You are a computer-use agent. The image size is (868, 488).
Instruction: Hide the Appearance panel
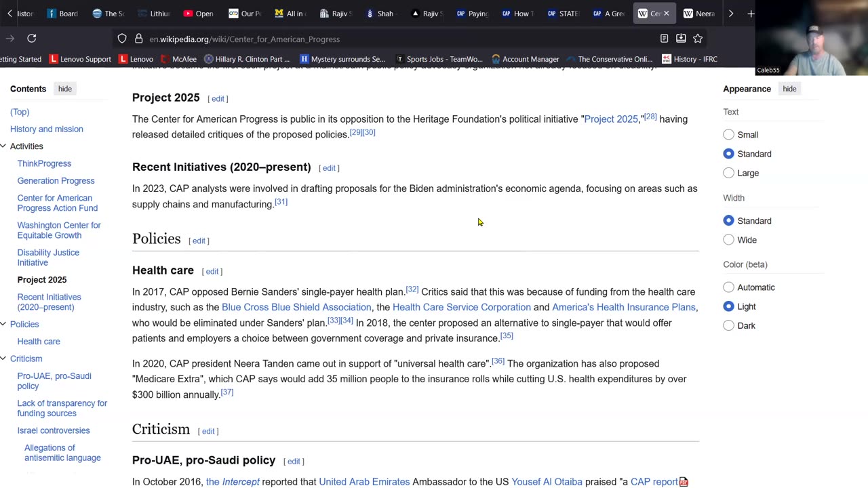pyautogui.click(x=789, y=89)
